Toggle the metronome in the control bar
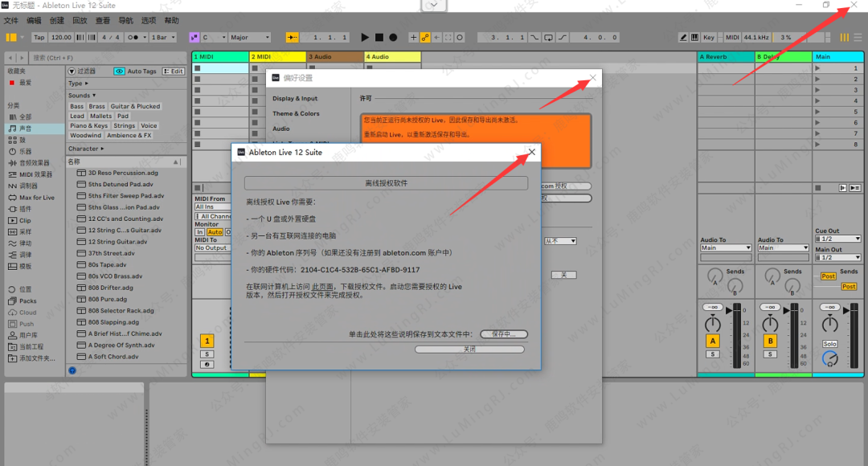Viewport: 868px width, 466px height. tap(137, 37)
